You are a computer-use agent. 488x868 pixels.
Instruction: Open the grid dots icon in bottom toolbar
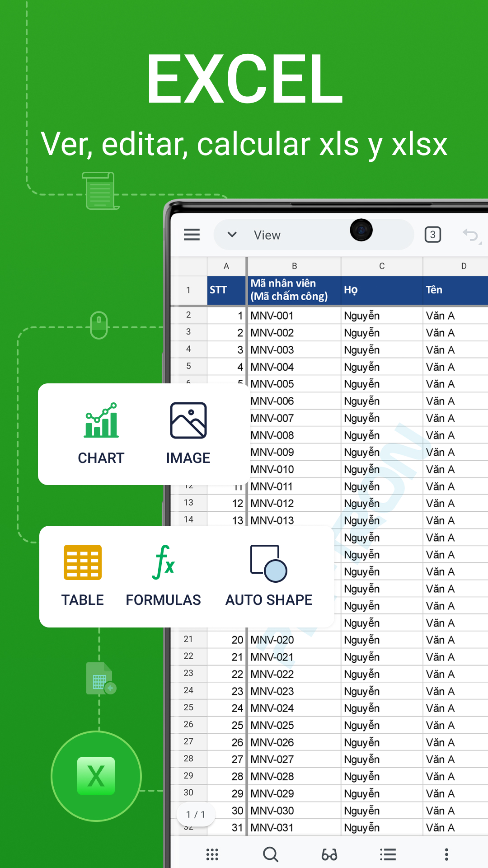[212, 854]
